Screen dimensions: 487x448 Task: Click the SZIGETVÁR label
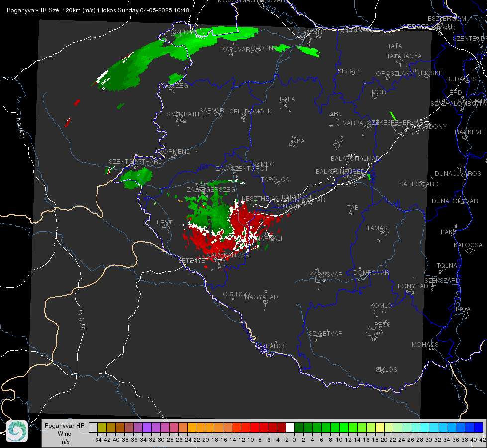(x=326, y=334)
